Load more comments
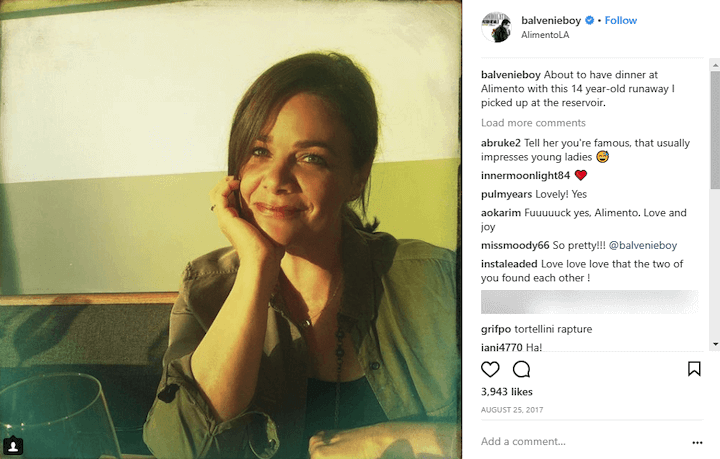Image resolution: width=720 pixels, height=459 pixels. (x=533, y=123)
